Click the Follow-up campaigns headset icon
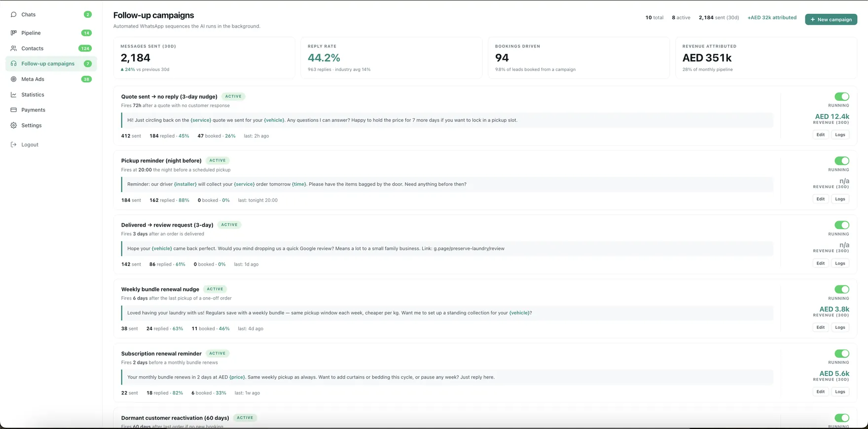The width and height of the screenshot is (868, 429). point(13,64)
